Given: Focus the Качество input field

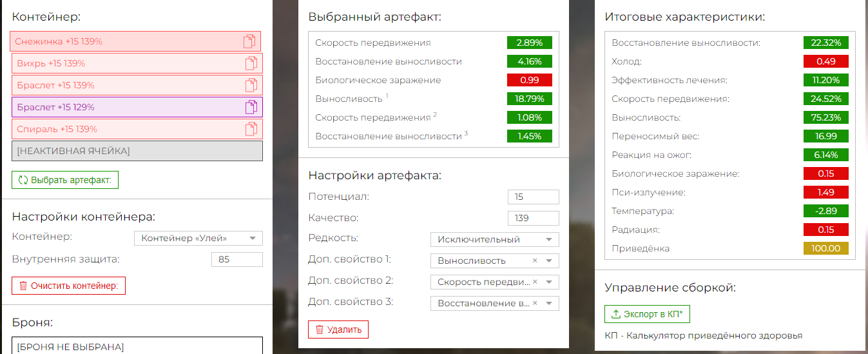Looking at the screenshot, I should 534,218.
